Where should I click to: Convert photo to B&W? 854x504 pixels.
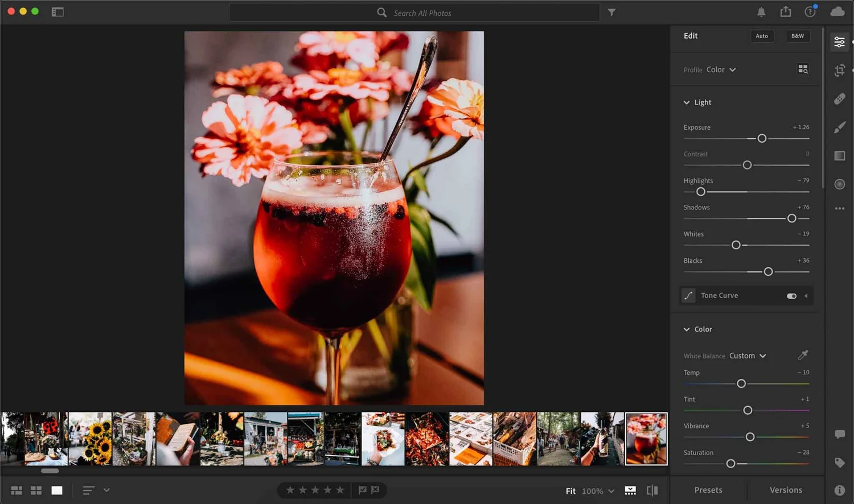pos(797,35)
